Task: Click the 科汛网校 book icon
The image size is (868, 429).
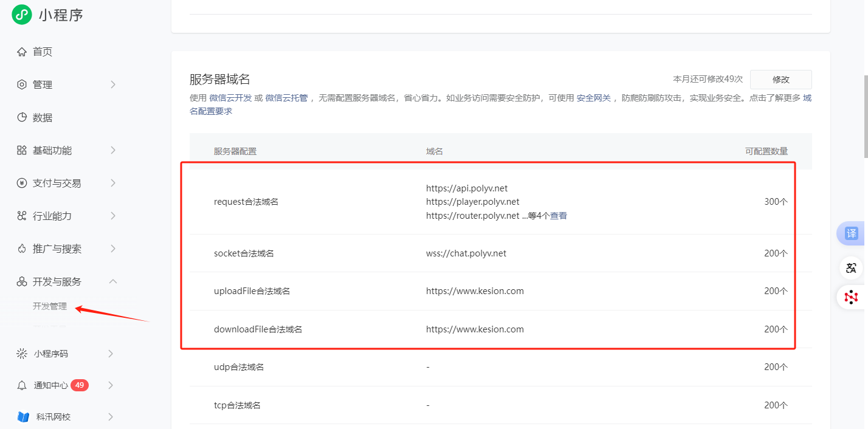Action: coord(23,417)
